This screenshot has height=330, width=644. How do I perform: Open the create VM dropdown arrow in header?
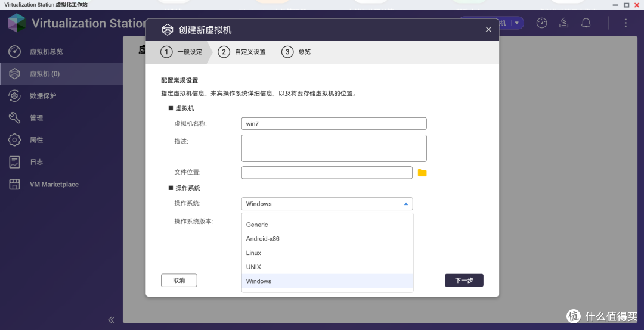pyautogui.click(x=516, y=23)
